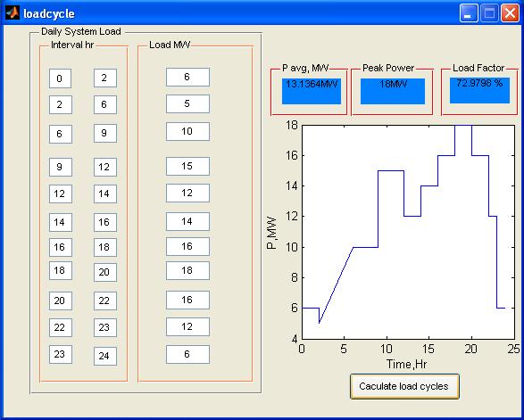The height and width of the screenshot is (420, 524).
Task: Click the load field showing 10
Action: (x=187, y=132)
